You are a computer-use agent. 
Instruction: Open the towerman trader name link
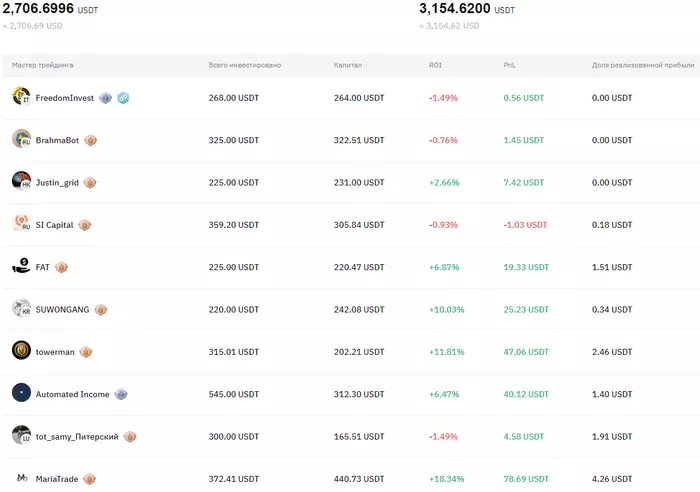click(55, 352)
